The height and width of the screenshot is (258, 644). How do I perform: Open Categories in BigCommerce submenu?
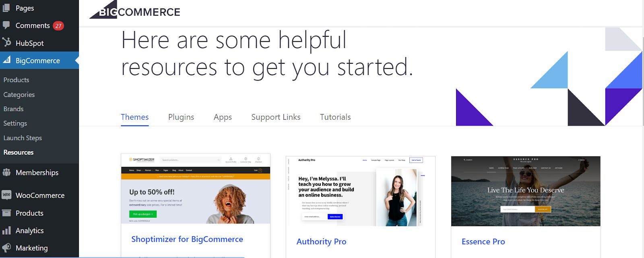click(19, 95)
